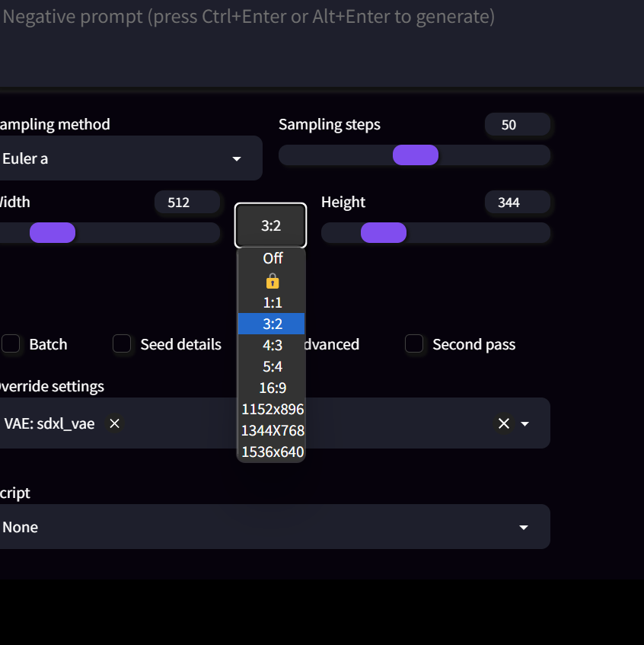Clear all override settings with the X icon
Viewport: 644px width, 645px height.
click(503, 423)
